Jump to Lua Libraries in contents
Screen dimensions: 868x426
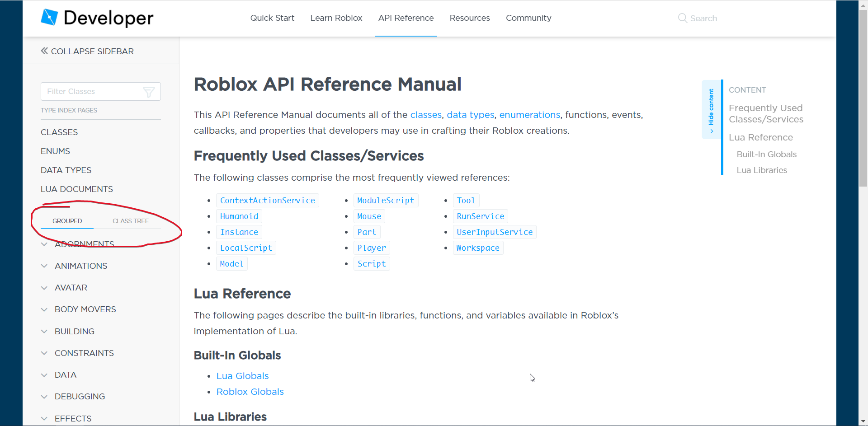click(x=762, y=170)
